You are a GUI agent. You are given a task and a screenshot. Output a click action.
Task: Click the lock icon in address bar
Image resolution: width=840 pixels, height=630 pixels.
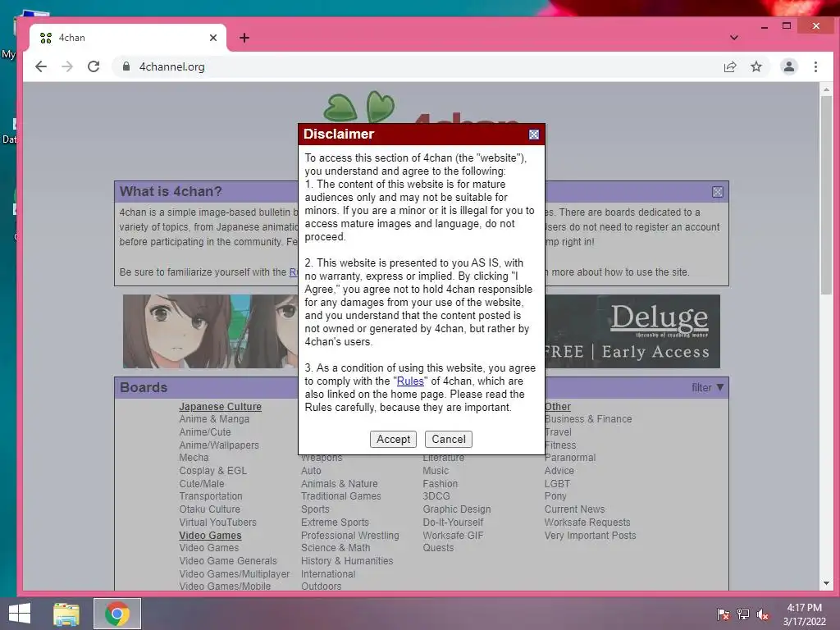click(126, 66)
